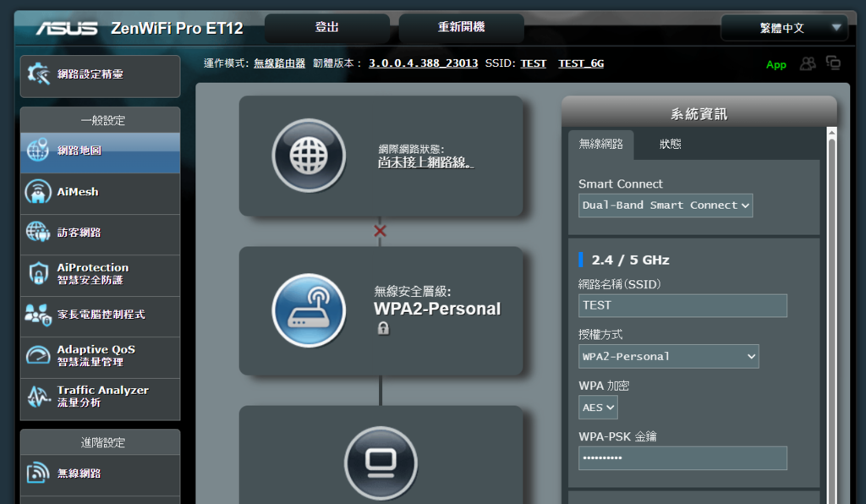The height and width of the screenshot is (504, 866).
Task: Open the 授權方式 WPA2-Personal dropdown
Action: [x=668, y=357]
